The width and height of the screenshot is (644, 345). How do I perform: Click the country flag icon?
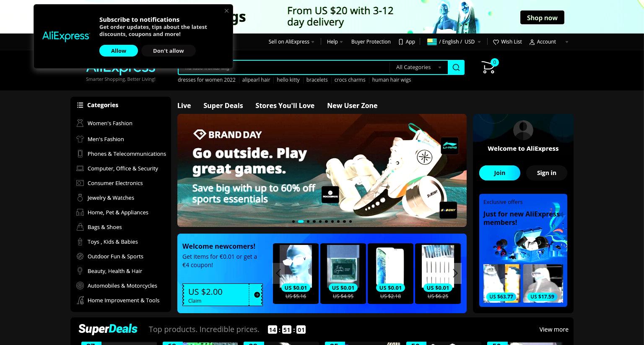[432, 41]
